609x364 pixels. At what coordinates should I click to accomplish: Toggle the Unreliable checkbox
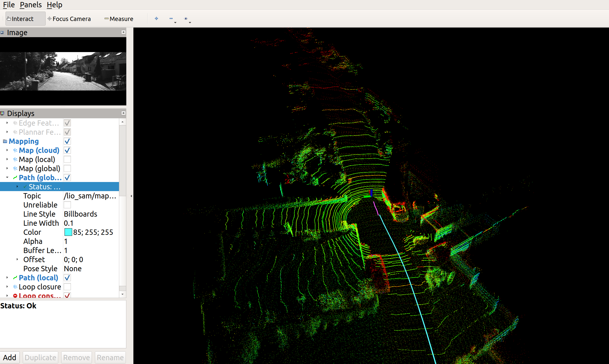[67, 205]
